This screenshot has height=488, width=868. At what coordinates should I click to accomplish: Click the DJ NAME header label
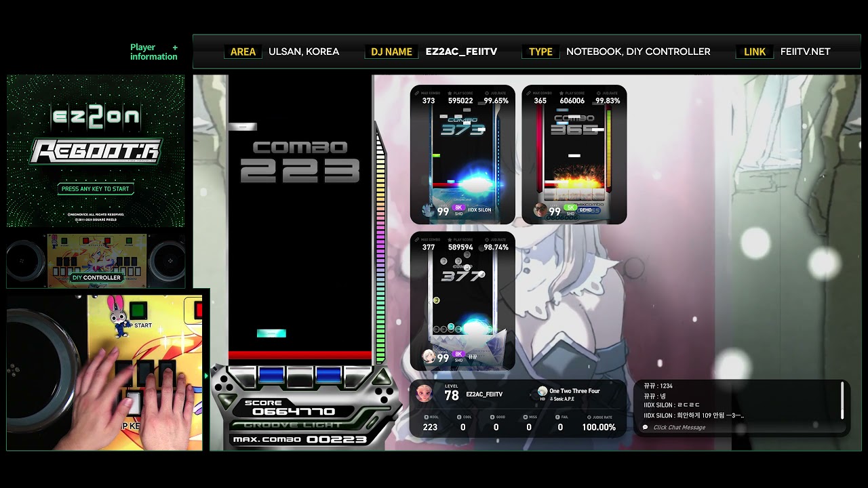point(391,52)
